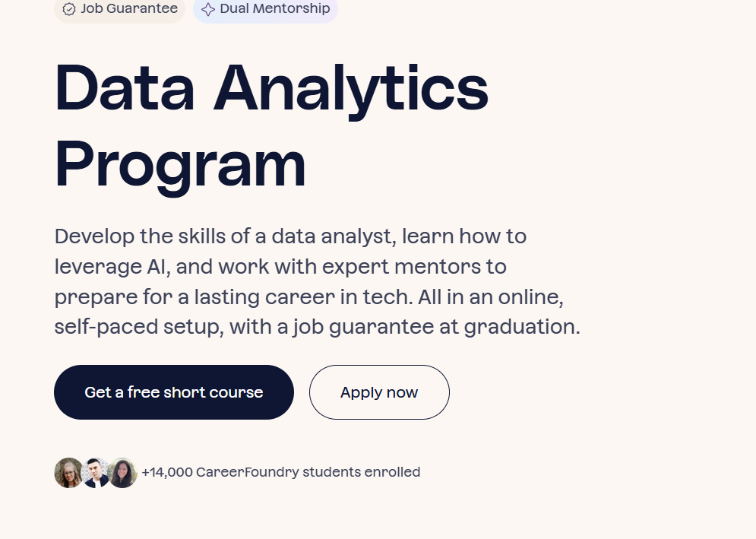Click the avatar group beside the enrollment count
Screen dimensions: 756x539
click(95, 473)
